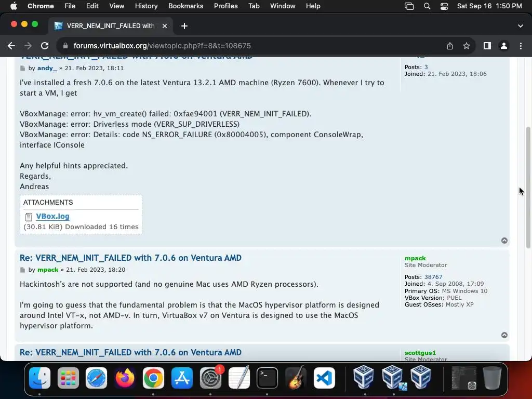Click the page vertical scrollbar
This screenshot has height=399, width=532.
click(528, 188)
